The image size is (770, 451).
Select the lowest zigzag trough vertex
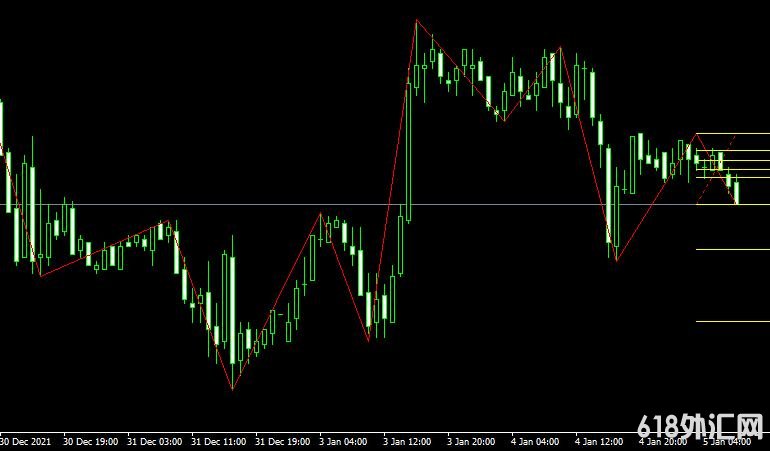tap(232, 390)
